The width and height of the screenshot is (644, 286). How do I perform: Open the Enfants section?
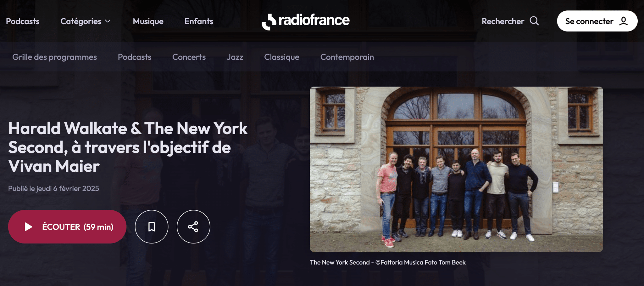199,21
